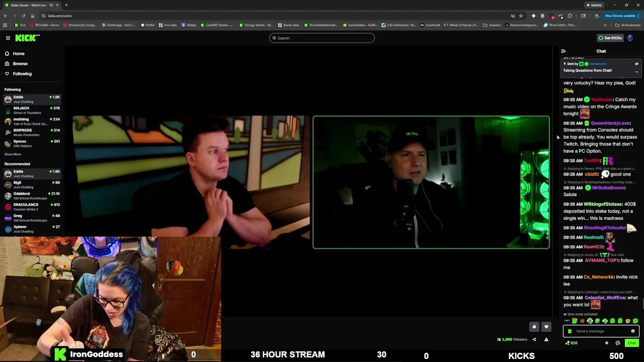Click username AYMANE_TOP1 in chat
644x362 pixels.
pos(601,260)
